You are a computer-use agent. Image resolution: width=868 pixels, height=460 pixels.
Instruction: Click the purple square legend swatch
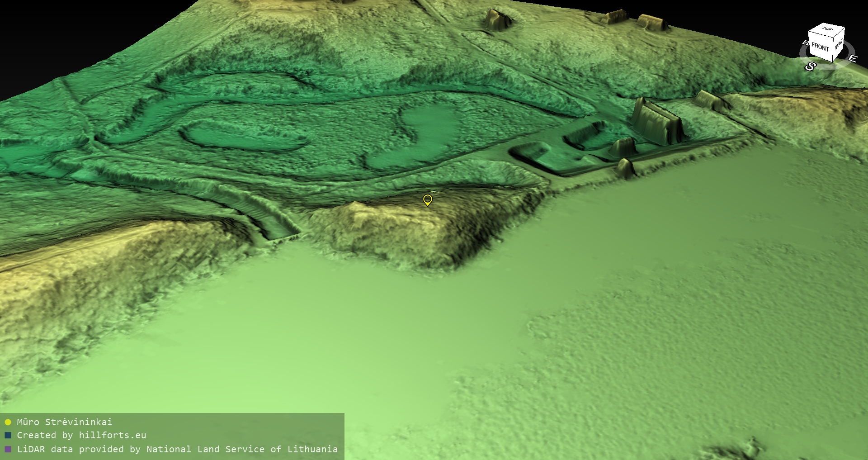point(8,449)
